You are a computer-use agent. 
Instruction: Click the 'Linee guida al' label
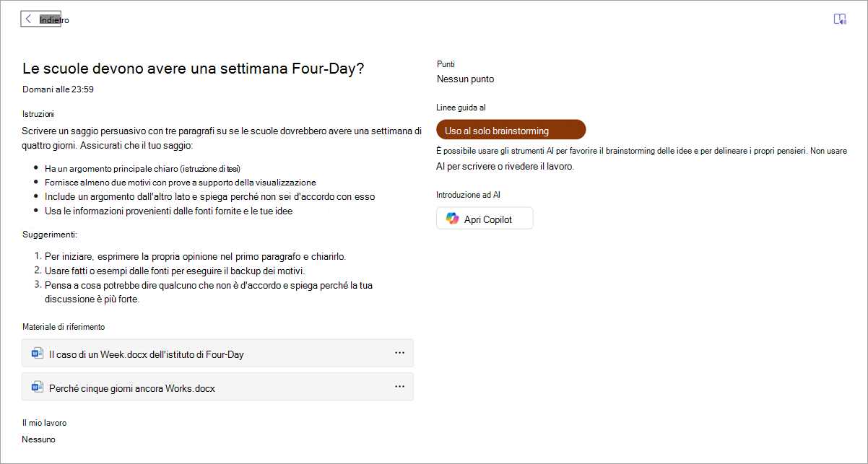(461, 108)
